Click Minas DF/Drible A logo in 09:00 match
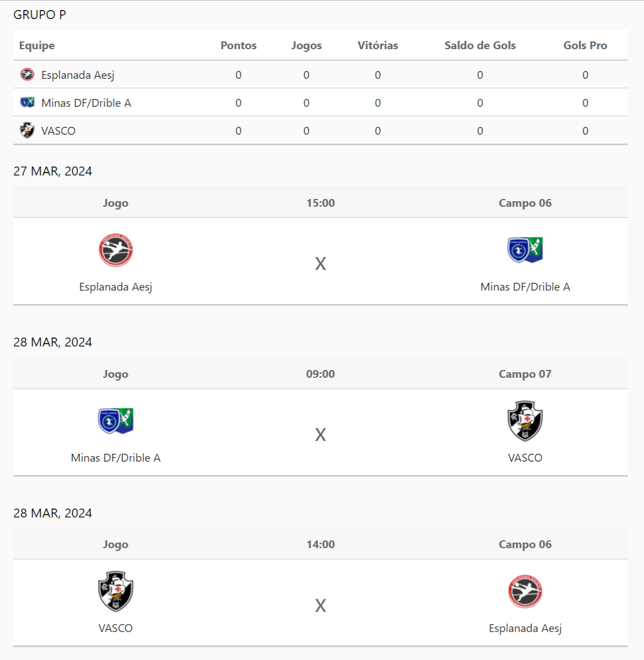Screen dimensions: 644x660 click(116, 421)
